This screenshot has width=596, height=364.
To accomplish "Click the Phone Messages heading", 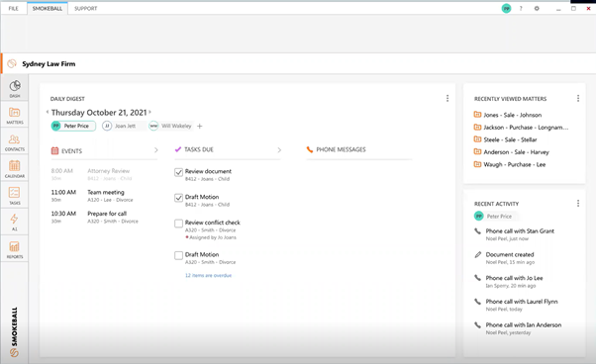I will pyautogui.click(x=341, y=149).
